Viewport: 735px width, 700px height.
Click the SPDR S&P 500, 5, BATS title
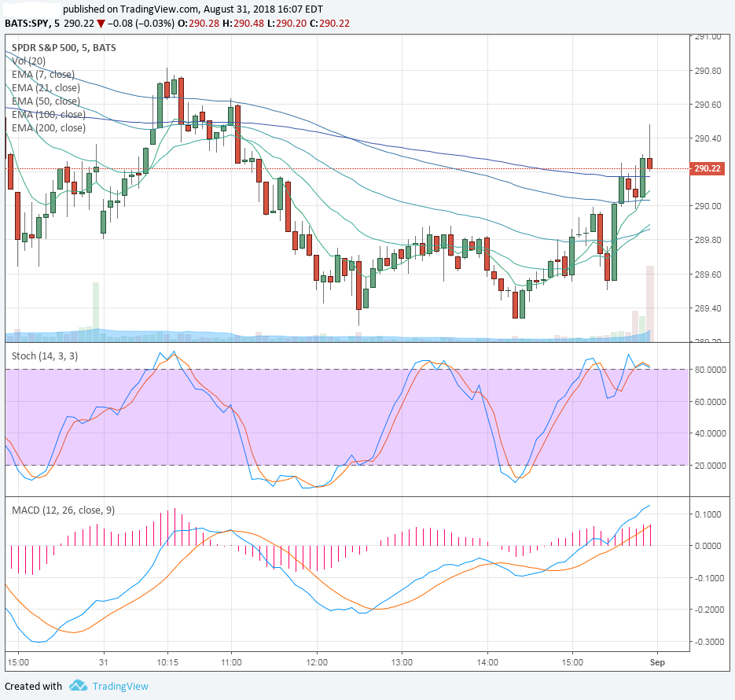pos(64,48)
